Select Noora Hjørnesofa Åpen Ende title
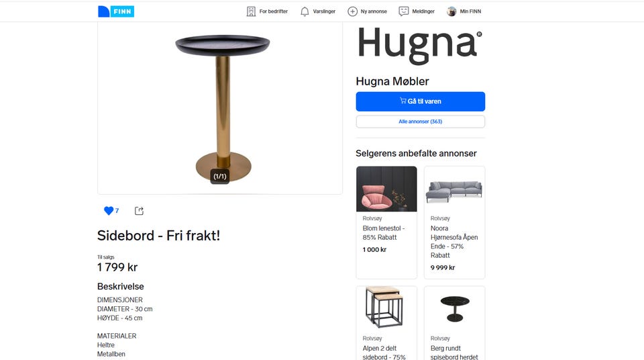 (x=454, y=242)
